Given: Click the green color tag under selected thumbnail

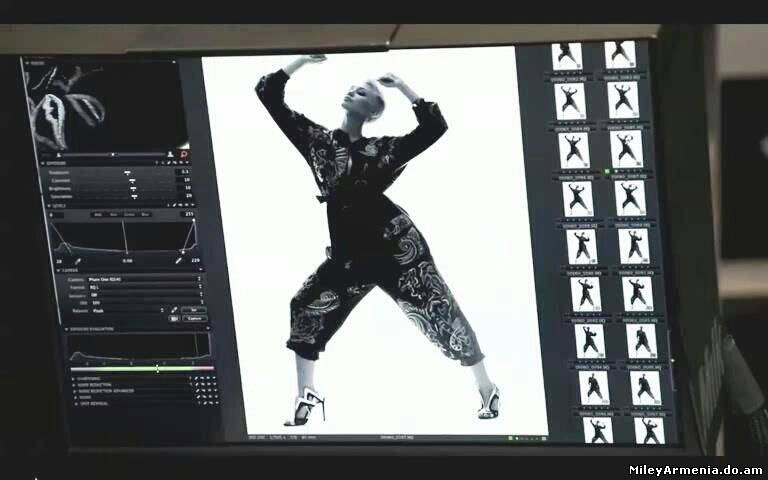Looking at the screenshot, I should 607,171.
